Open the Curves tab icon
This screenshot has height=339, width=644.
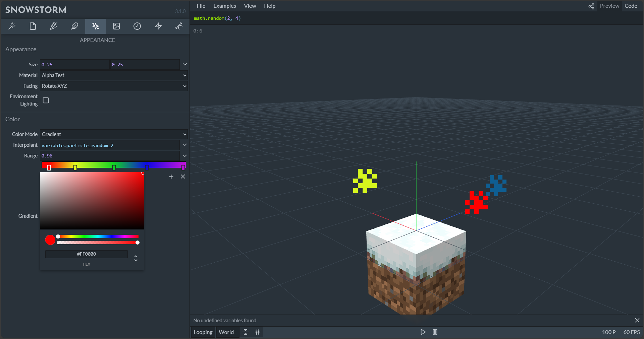coord(179,26)
